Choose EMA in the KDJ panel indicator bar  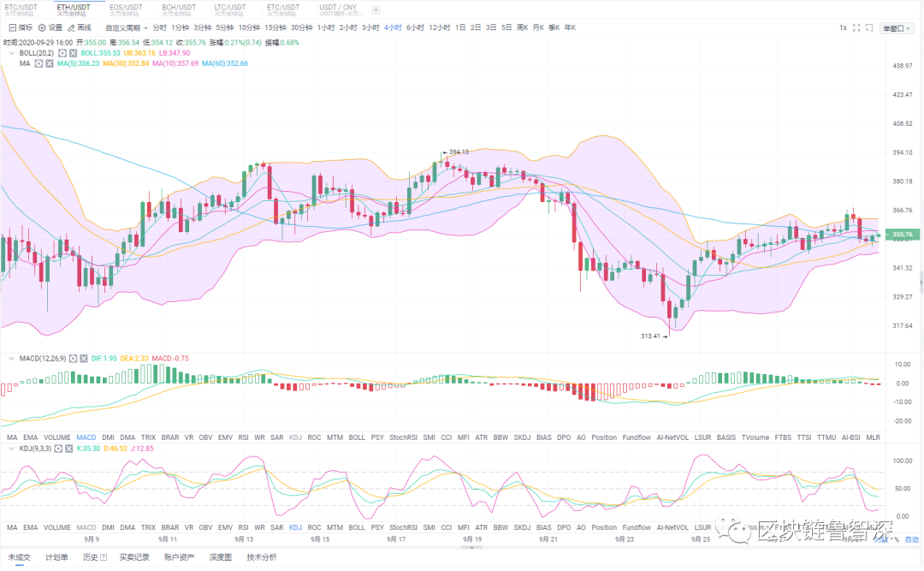[x=30, y=527]
